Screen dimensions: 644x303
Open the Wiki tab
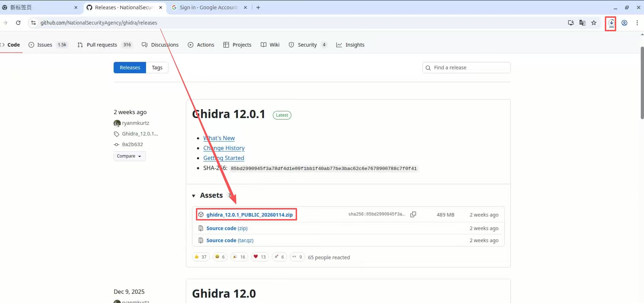270,45
